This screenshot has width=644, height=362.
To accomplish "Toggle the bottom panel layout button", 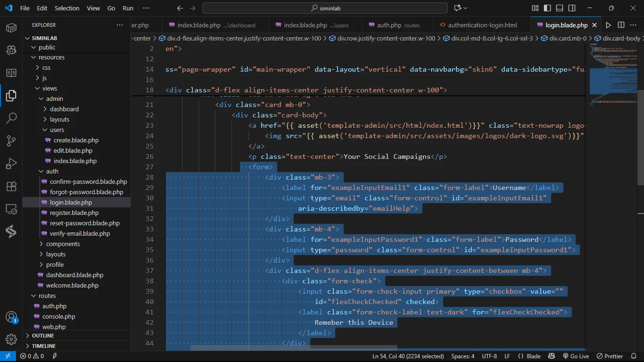I will point(560,8).
